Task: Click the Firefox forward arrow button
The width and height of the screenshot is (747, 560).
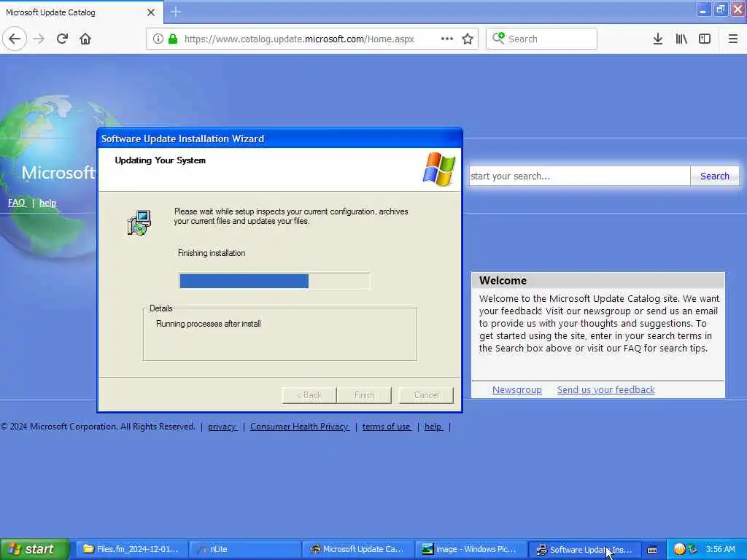Action: (x=39, y=39)
